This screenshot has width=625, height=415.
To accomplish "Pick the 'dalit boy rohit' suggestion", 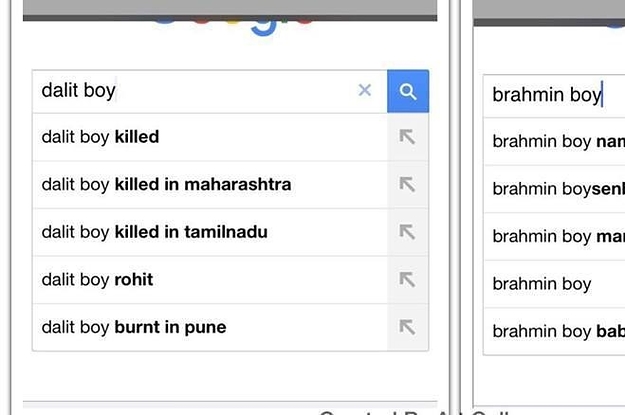I will (210, 279).
